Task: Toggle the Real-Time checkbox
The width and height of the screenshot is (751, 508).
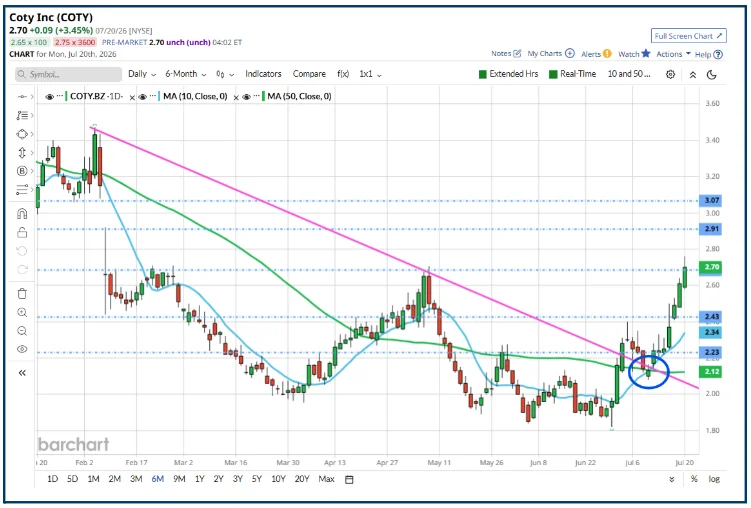Action: (553, 74)
